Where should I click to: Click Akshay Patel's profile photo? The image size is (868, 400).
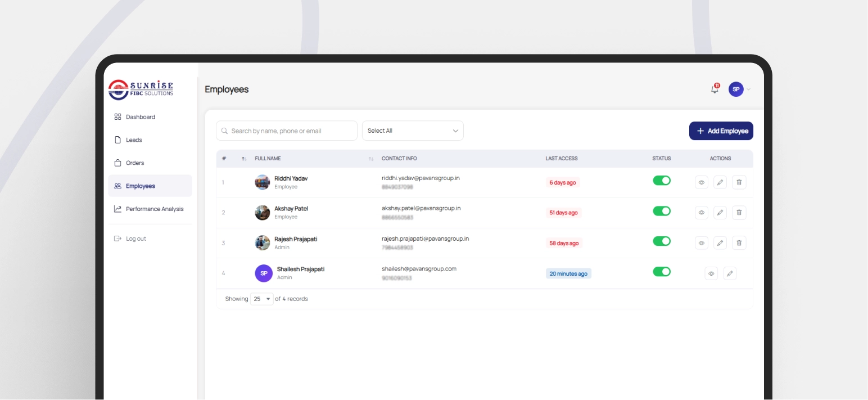(x=263, y=213)
